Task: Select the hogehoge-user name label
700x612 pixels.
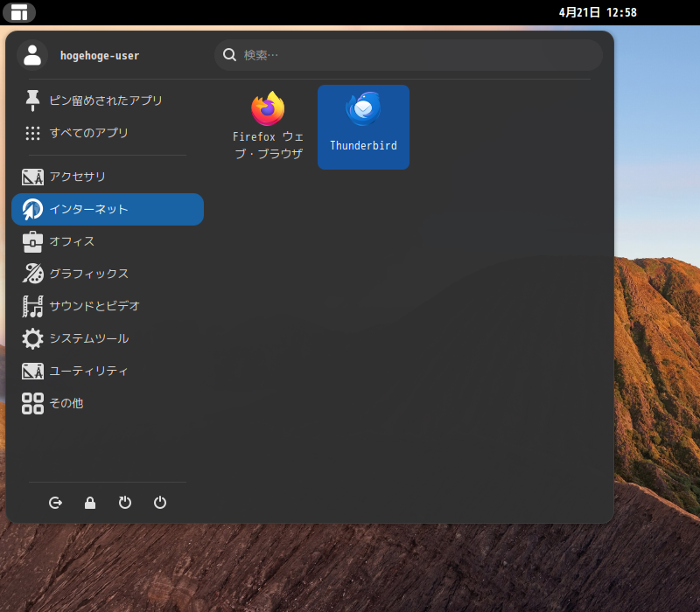Action: [100, 56]
